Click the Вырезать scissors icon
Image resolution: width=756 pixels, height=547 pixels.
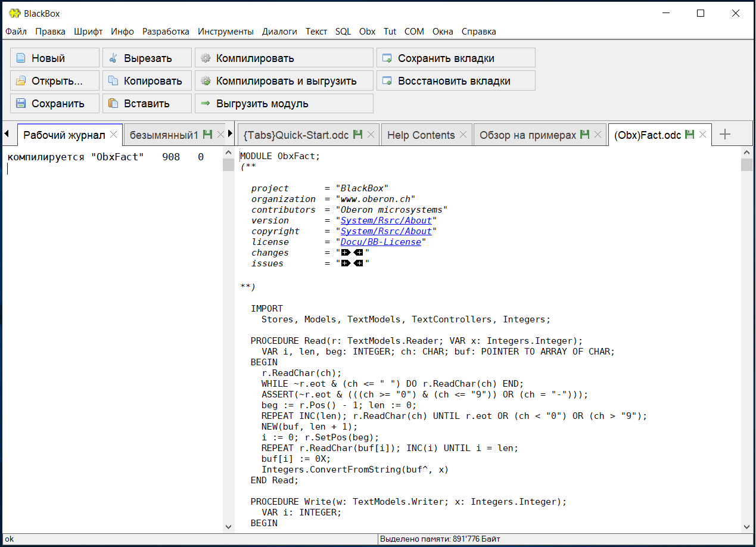point(113,58)
